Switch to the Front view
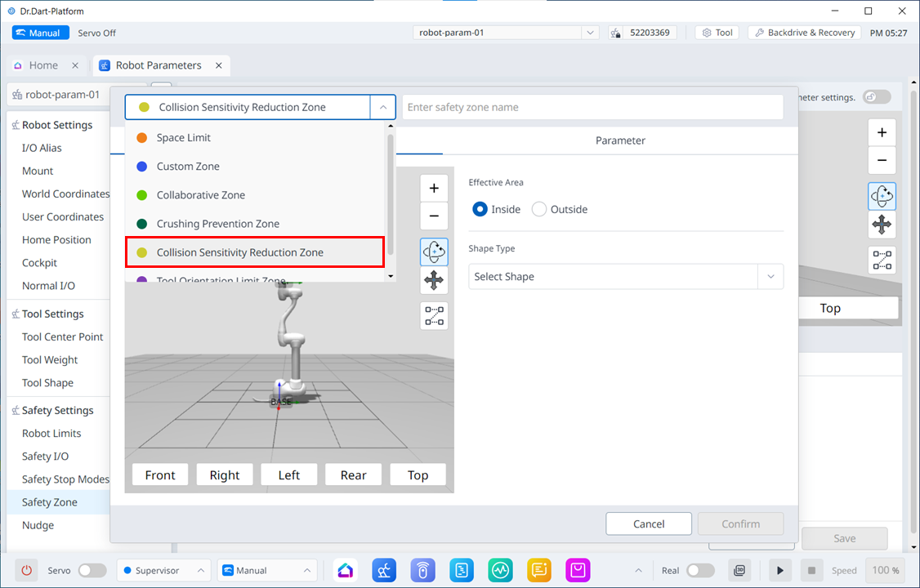This screenshot has width=920, height=588. pyautogui.click(x=160, y=474)
